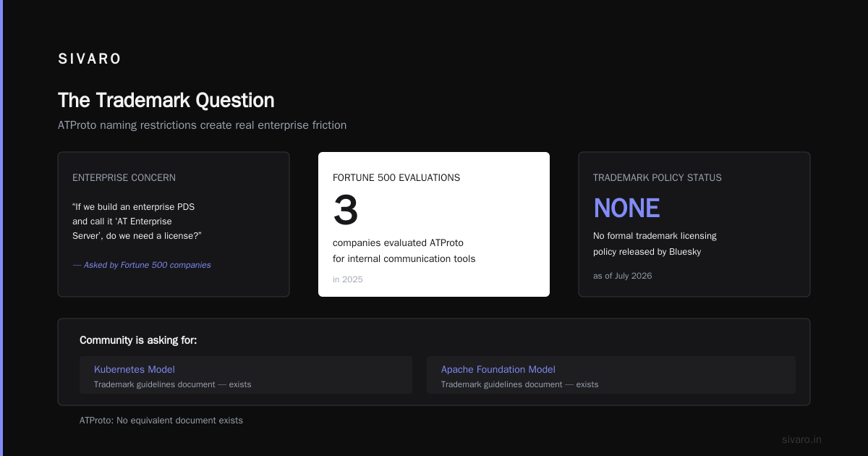Click 'ATProto: No equivalent document exists' note
868x456 pixels.
(x=161, y=421)
